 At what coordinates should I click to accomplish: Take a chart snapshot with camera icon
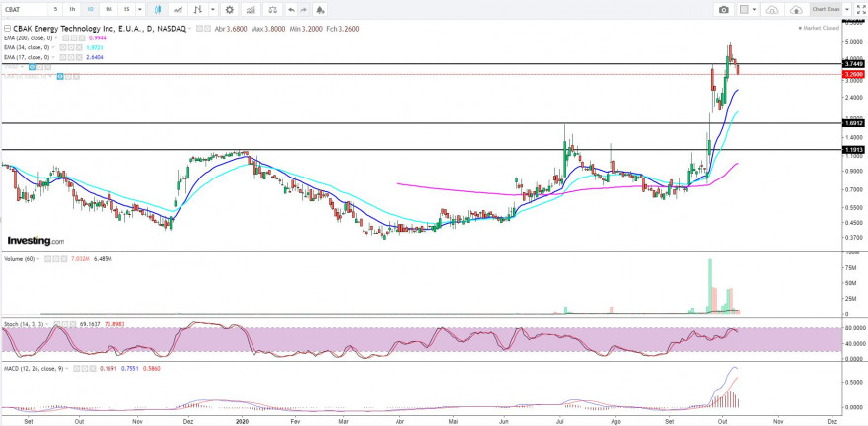pyautogui.click(x=724, y=10)
